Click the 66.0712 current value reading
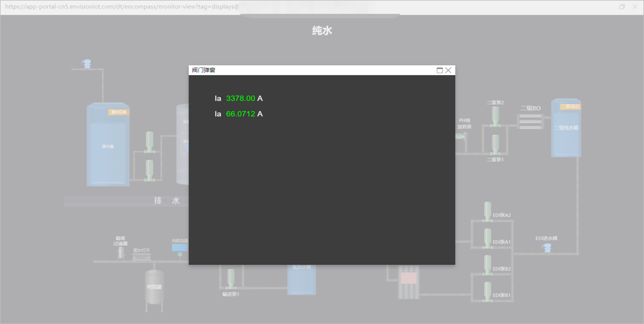Viewport: 644px width, 324px height. (x=240, y=114)
